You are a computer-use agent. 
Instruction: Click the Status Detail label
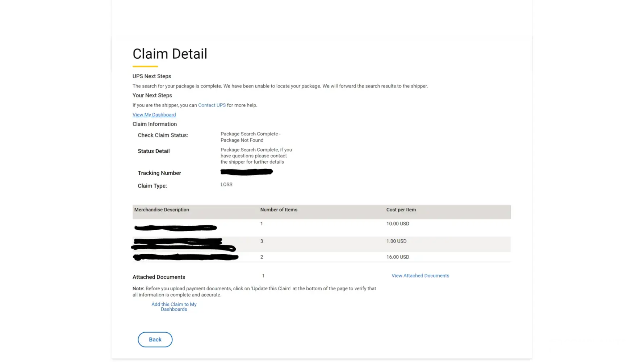coord(154,151)
